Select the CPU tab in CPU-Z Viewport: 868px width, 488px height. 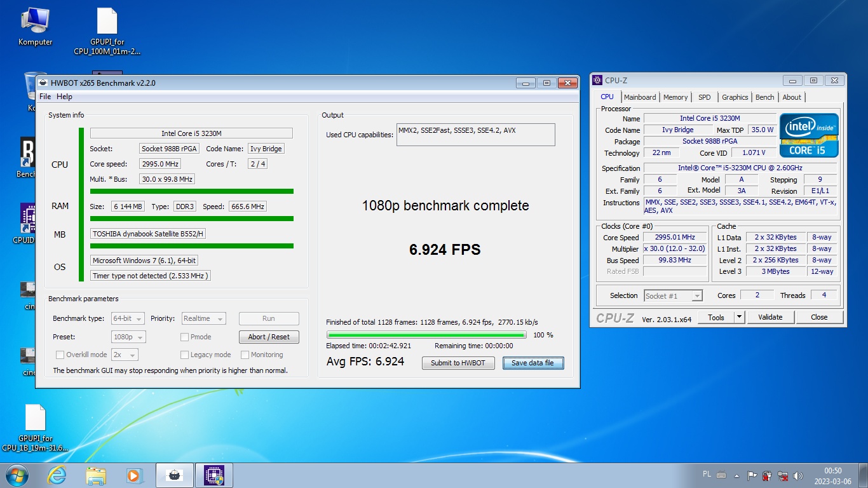click(x=607, y=97)
